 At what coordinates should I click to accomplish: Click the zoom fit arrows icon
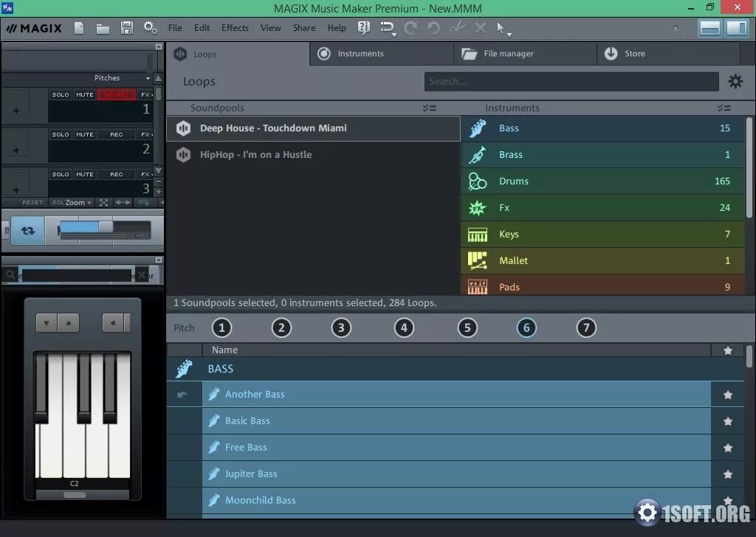[x=103, y=203]
